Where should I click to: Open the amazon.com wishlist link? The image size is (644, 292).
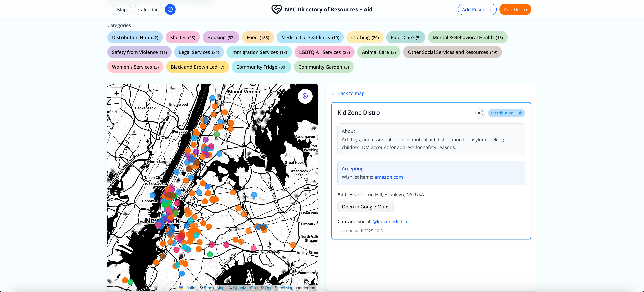pos(388,177)
